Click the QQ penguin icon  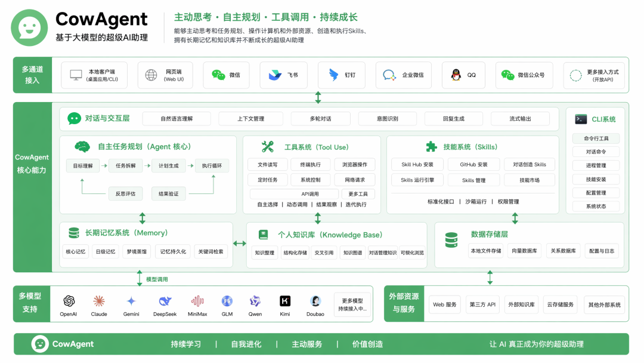tap(456, 75)
